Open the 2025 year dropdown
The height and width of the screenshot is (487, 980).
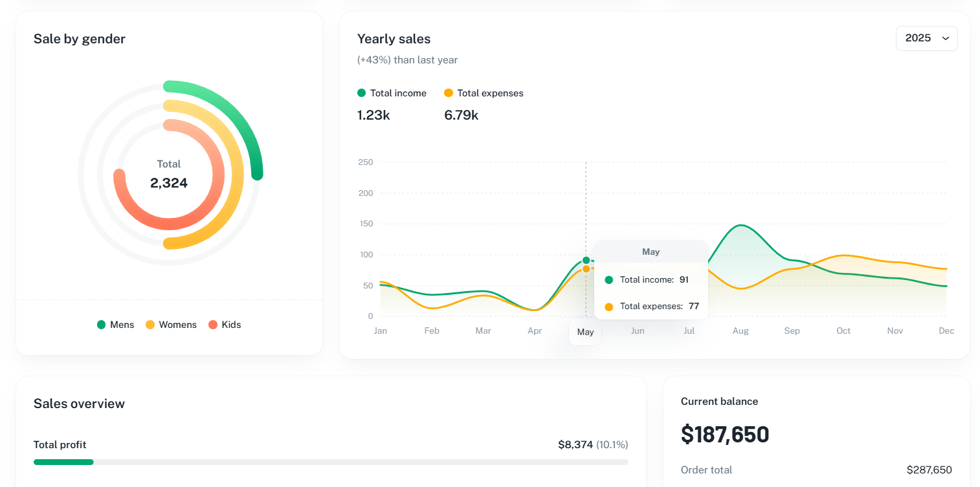tap(926, 38)
